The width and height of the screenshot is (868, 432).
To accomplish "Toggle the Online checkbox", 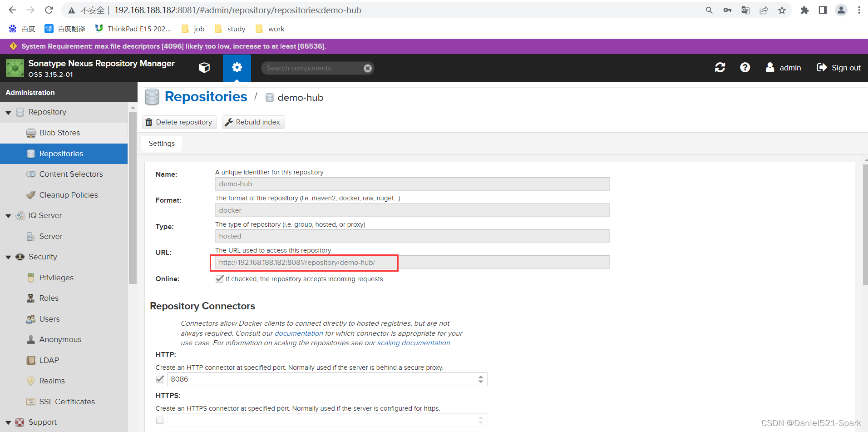I will pos(220,279).
